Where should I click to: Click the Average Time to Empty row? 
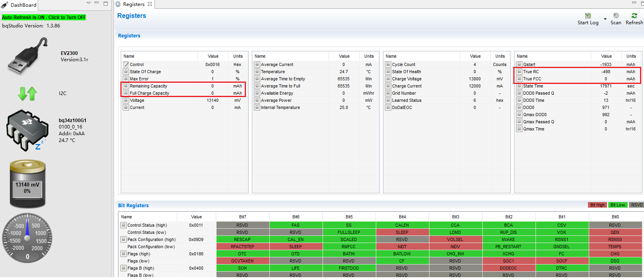pos(316,79)
